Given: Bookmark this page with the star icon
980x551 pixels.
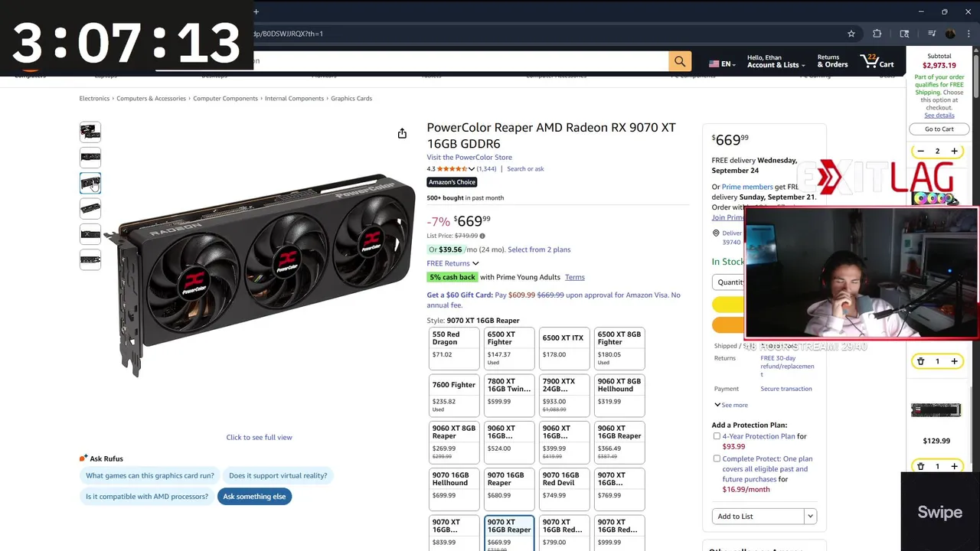Looking at the screenshot, I should pyautogui.click(x=851, y=34).
